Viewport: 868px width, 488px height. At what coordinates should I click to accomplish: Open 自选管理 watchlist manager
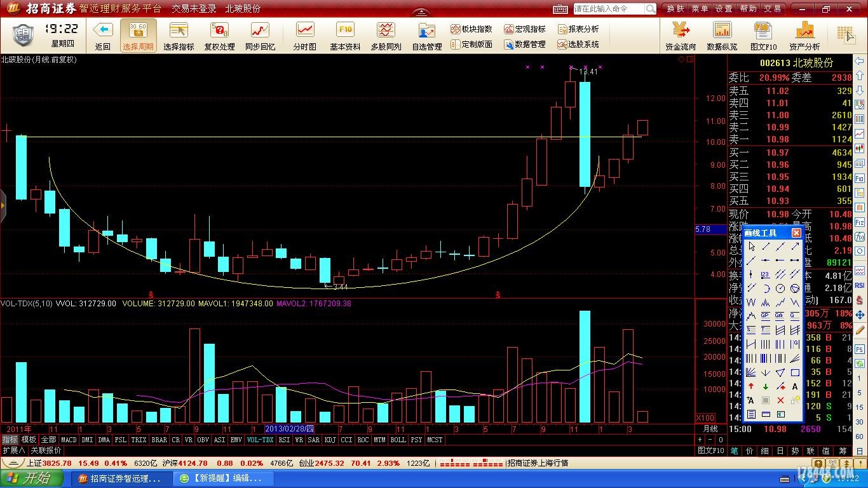tap(426, 36)
